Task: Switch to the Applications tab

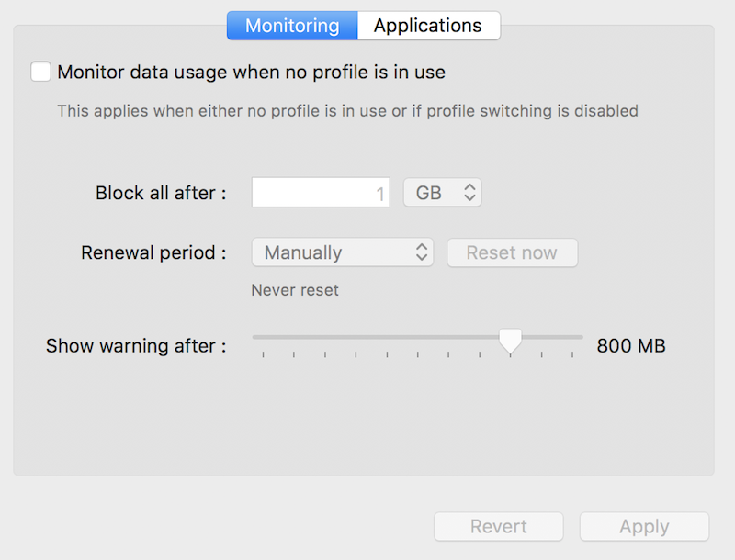Action: (x=428, y=26)
